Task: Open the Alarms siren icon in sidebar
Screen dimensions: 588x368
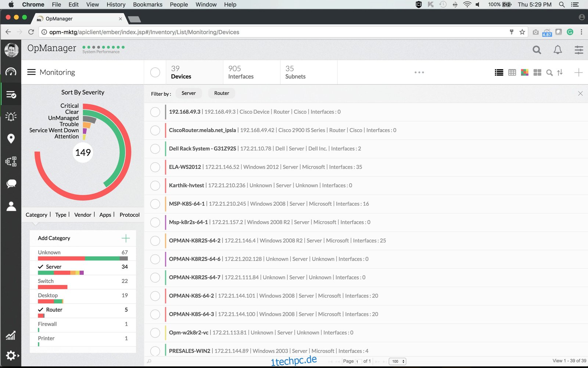Action: click(x=11, y=117)
